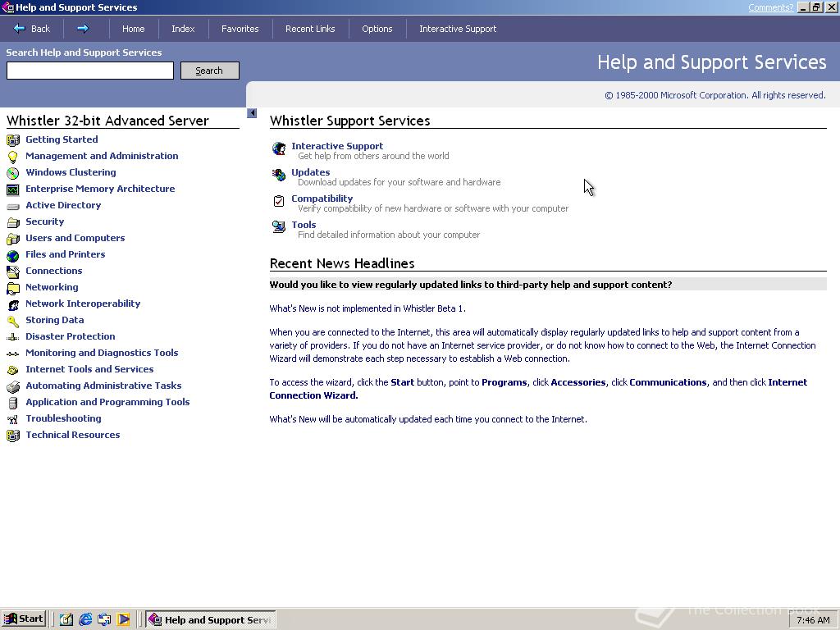Viewport: 840px width, 630px height.
Task: Click the Active Directory icon
Action: pos(13,206)
